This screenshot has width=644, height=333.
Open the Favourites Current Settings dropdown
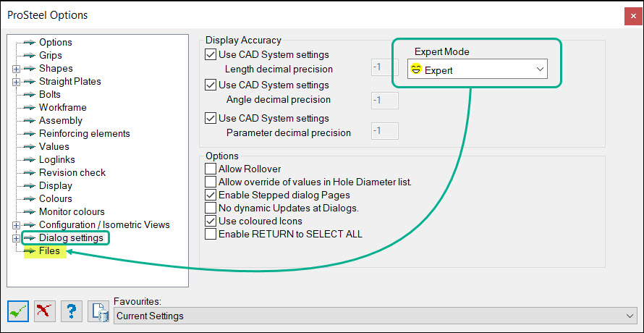[x=375, y=316]
